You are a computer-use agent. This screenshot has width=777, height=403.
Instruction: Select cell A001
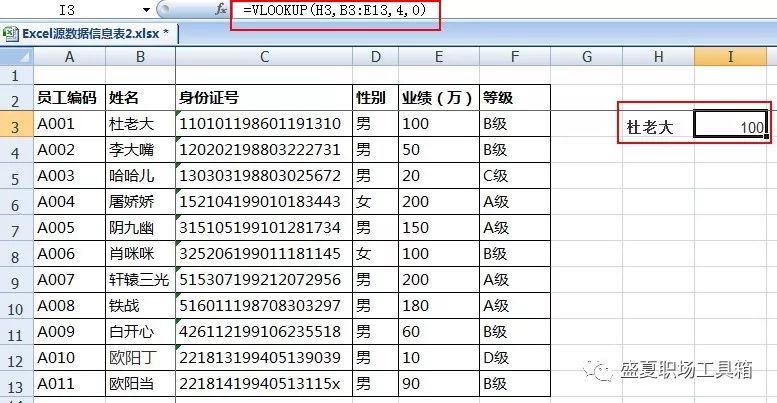pyautogui.click(x=69, y=124)
